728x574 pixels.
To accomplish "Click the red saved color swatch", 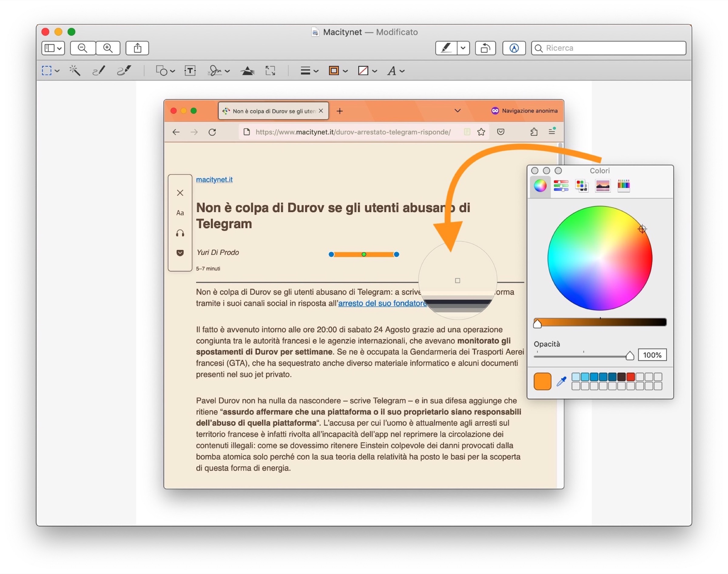I will point(631,377).
